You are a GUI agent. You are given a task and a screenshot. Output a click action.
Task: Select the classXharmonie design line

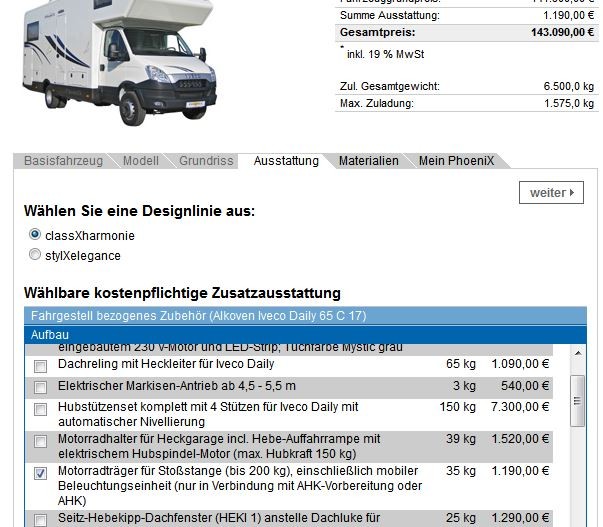coord(36,236)
